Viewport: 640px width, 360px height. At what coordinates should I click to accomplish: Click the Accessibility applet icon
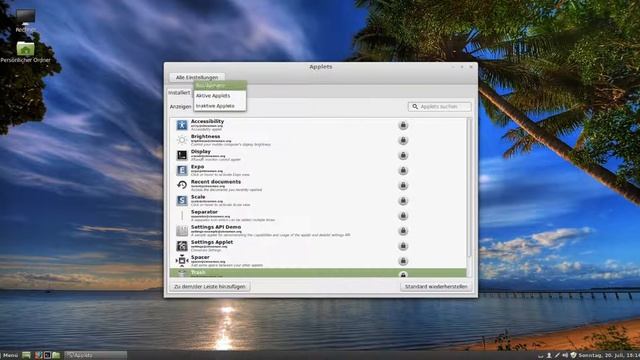tap(182, 125)
